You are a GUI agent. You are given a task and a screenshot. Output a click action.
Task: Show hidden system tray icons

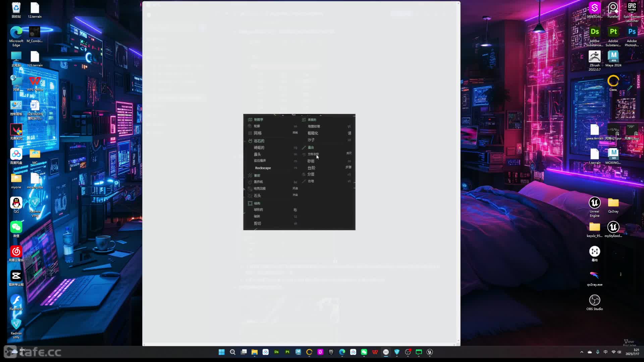[582, 352]
